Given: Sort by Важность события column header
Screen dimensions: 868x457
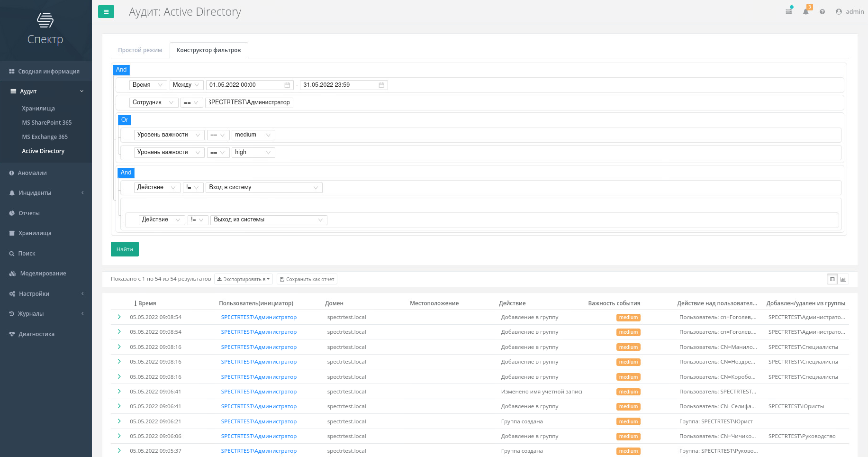Looking at the screenshot, I should [x=614, y=303].
